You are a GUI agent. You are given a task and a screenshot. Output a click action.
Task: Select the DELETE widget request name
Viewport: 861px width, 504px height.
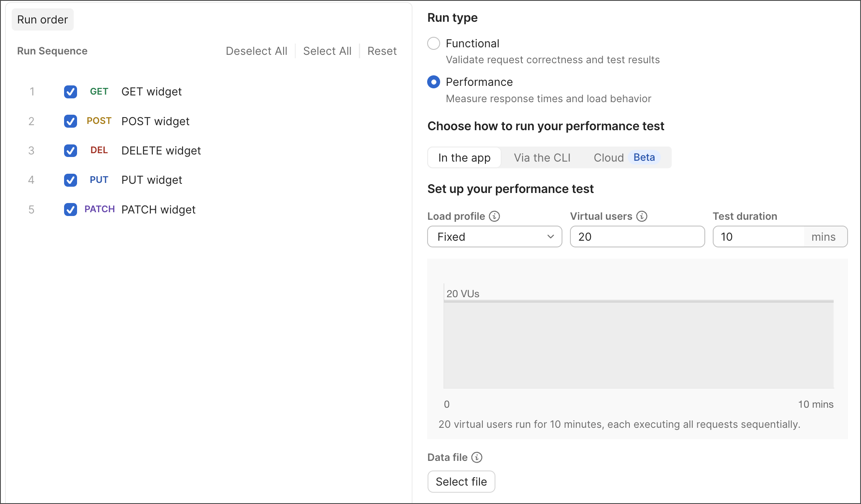pyautogui.click(x=161, y=151)
